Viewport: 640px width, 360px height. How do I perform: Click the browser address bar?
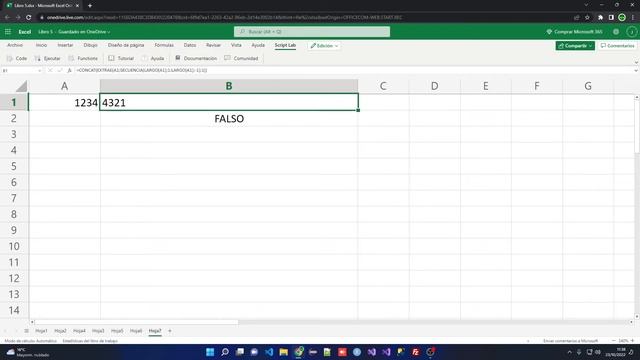306,18
